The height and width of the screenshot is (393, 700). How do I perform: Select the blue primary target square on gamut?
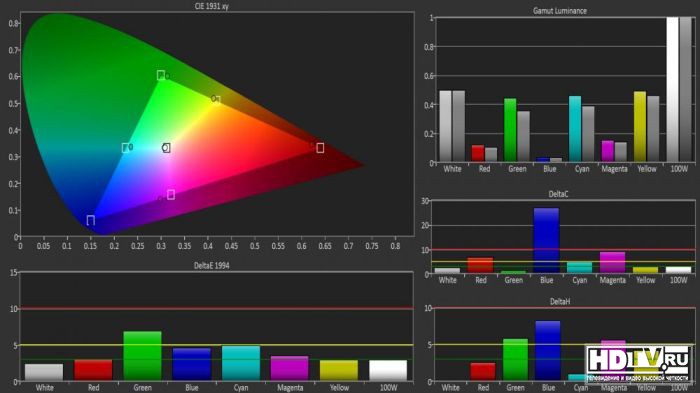(x=91, y=220)
